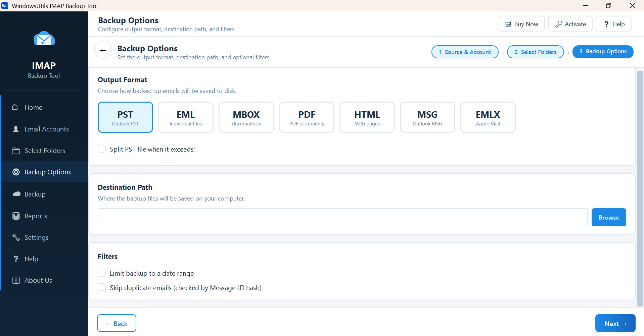Click the Backup Options gear icon
Screen dimensions: 644x336
coord(16,172)
